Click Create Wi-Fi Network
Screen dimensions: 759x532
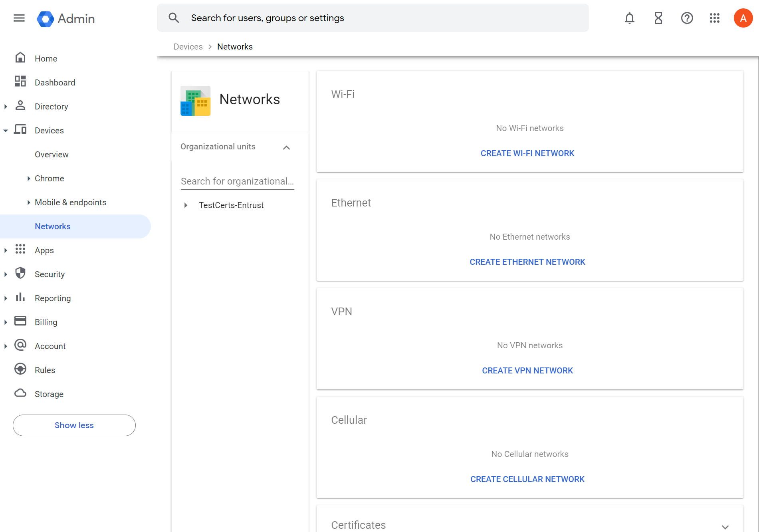[527, 153]
